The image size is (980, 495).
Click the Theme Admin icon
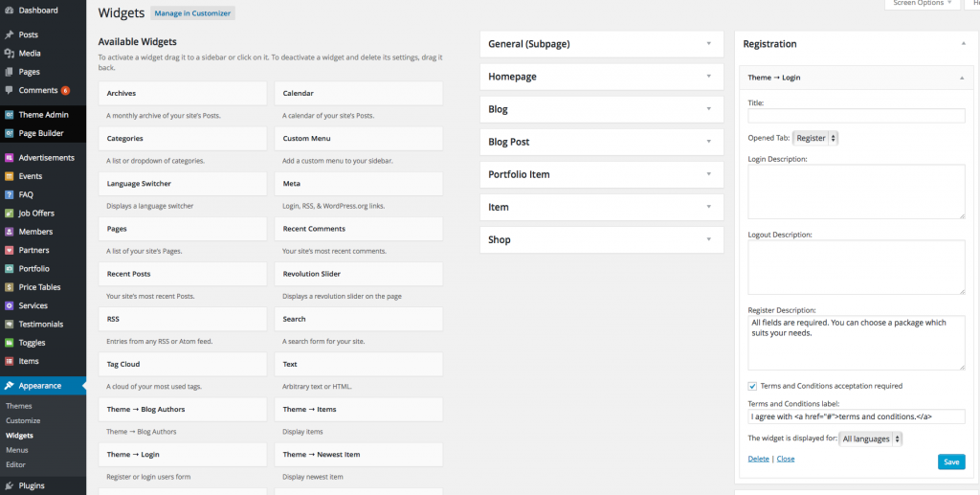[9, 115]
